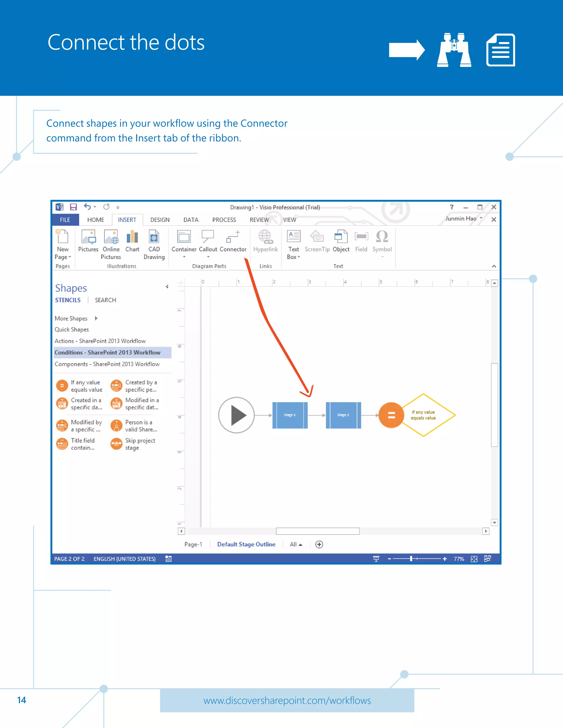
Task: Pick the 'Person is a valid Share...' shape
Action: point(134,426)
